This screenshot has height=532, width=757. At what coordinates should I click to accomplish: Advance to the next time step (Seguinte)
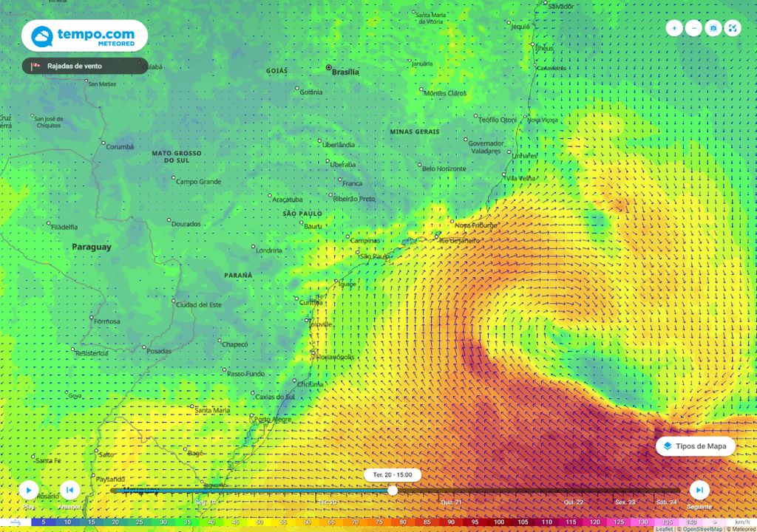point(699,490)
